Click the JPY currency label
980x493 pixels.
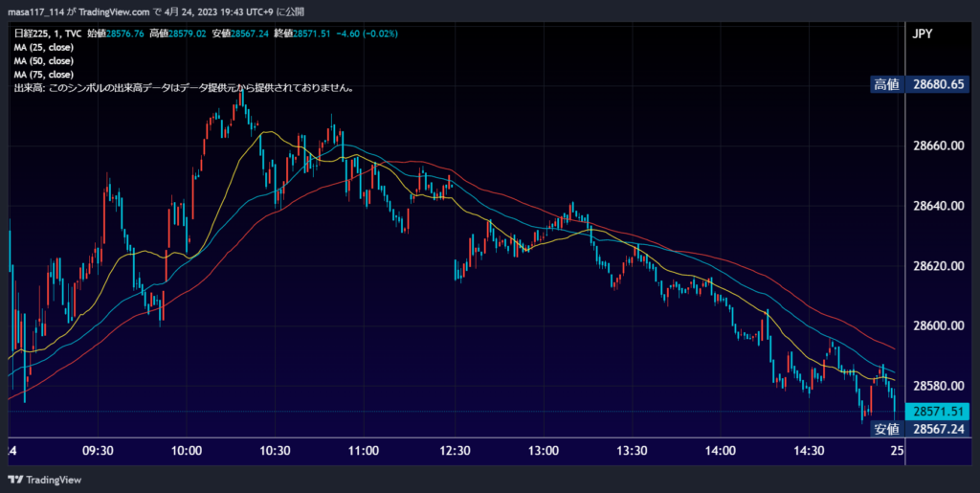(923, 34)
